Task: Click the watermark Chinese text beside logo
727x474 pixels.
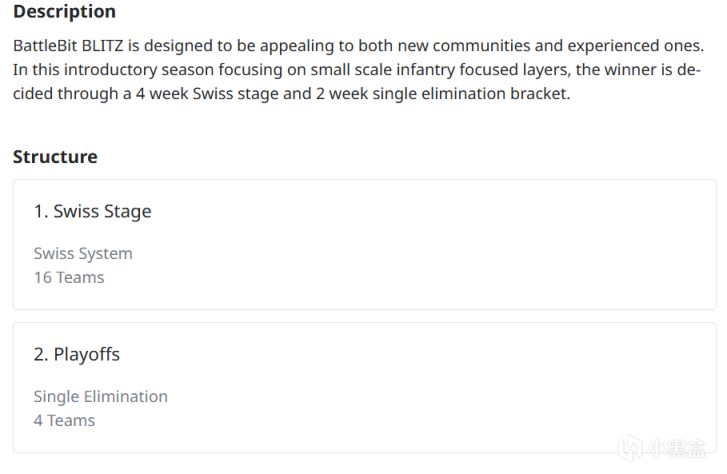Action: tap(676, 448)
